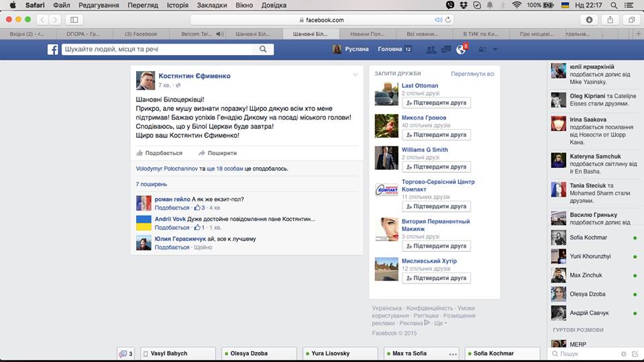644x362 pixels.
Task: Confirm Мисливський Хутір as friend
Action: click(436, 278)
